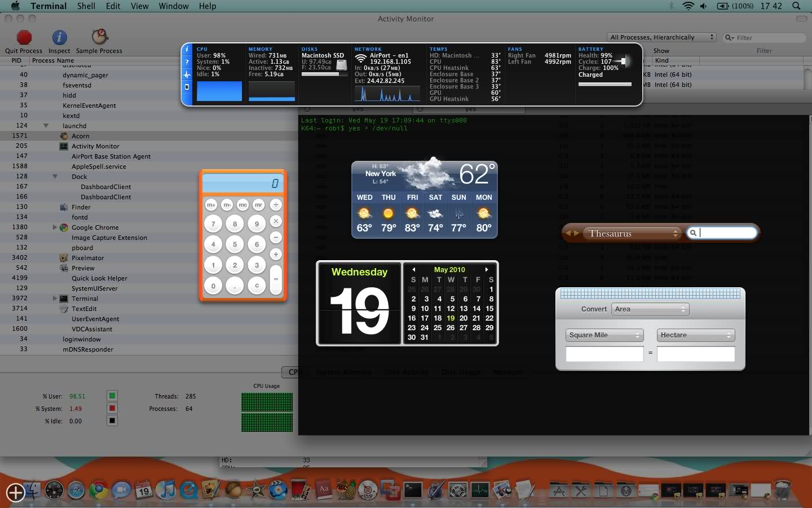This screenshot has height=508, width=812.
Task: Click the red % System color swatch
Action: (x=112, y=408)
